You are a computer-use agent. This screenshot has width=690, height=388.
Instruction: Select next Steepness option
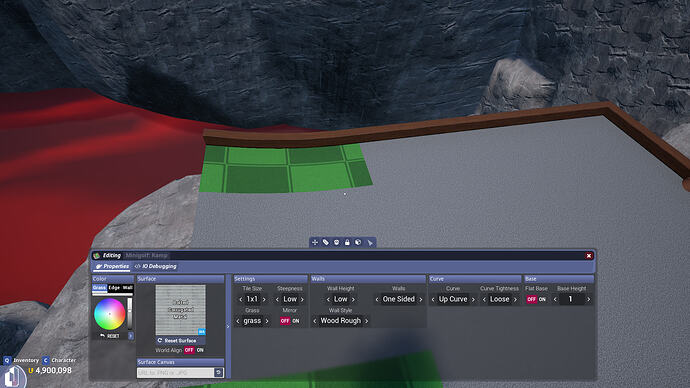[x=302, y=299]
